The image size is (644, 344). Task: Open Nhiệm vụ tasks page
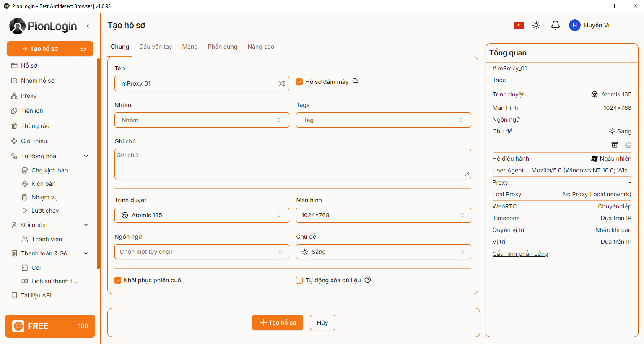(x=44, y=197)
